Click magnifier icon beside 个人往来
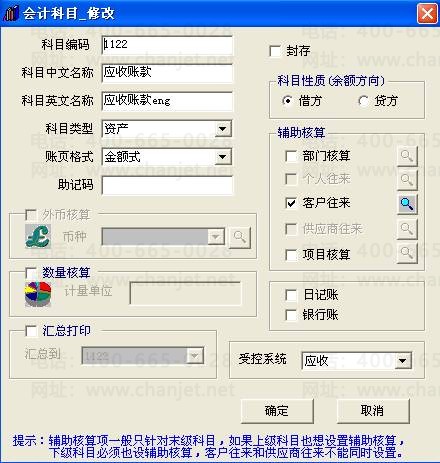The image size is (440, 463). [x=407, y=180]
